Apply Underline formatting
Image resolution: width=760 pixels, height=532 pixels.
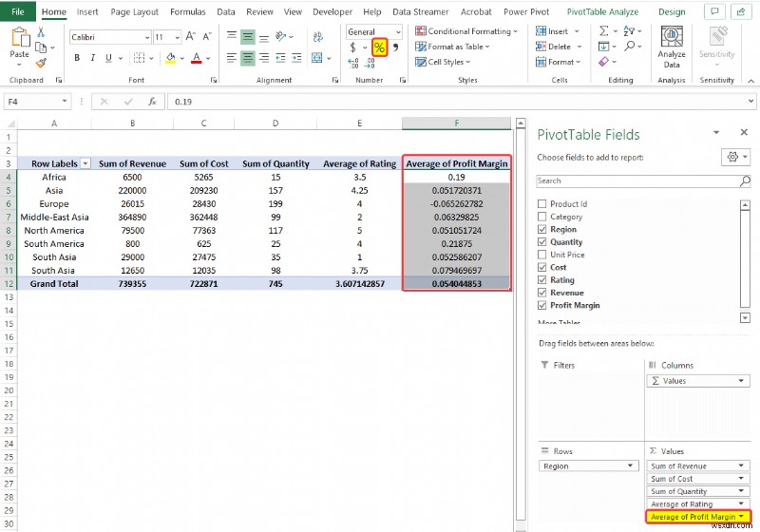(x=108, y=58)
